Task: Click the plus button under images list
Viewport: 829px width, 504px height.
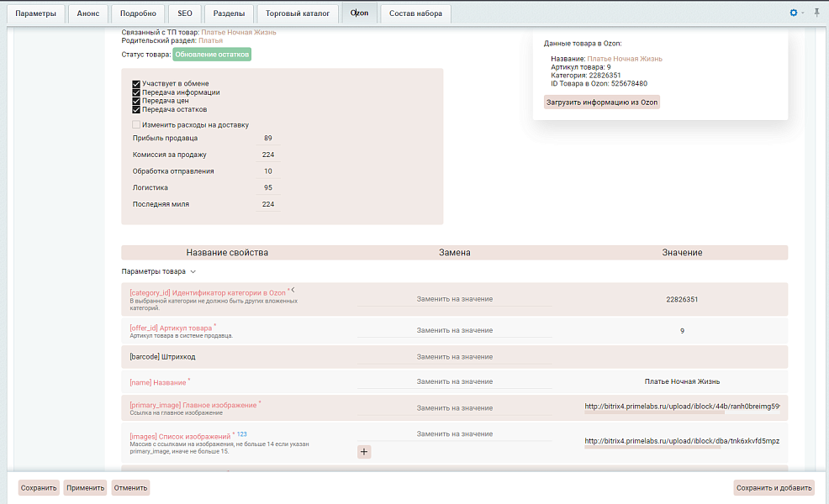Action: pyautogui.click(x=364, y=452)
